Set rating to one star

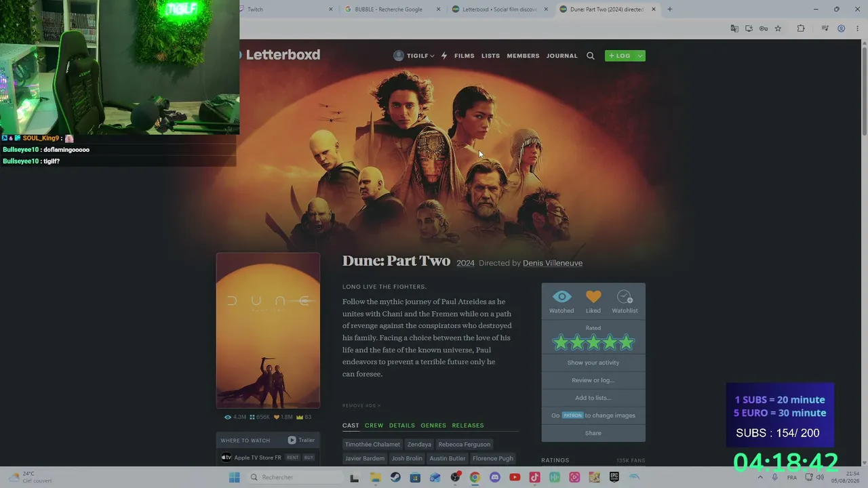tap(560, 342)
